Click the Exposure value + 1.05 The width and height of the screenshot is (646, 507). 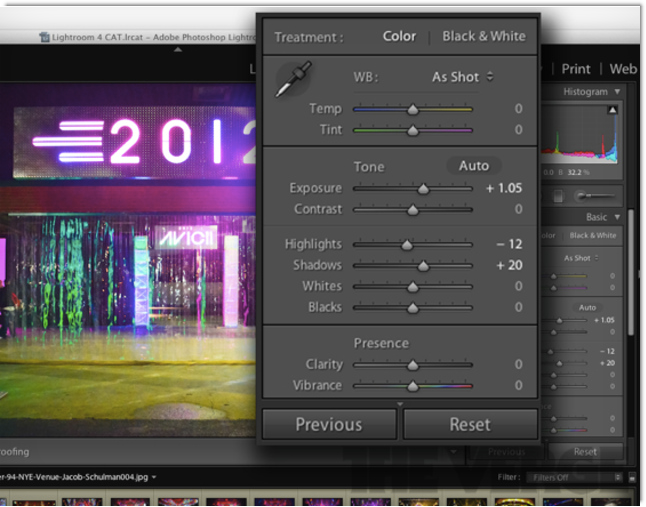[x=503, y=188]
